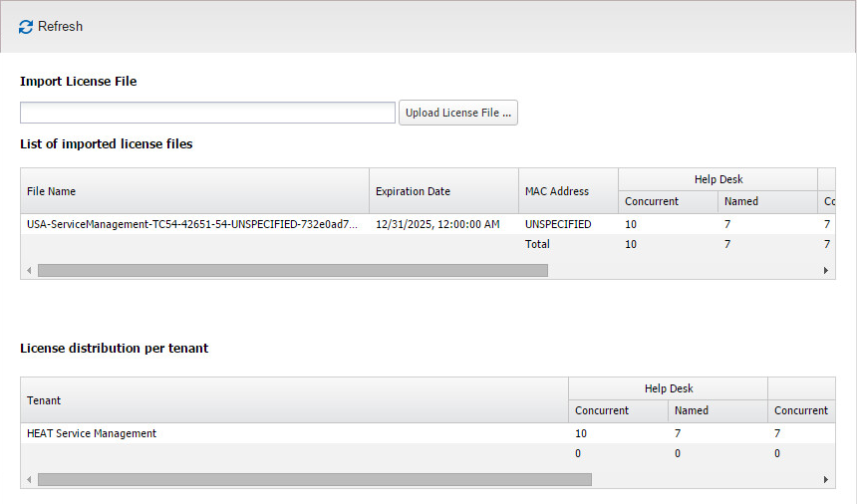
Task: Sort by File Name column header
Action: (x=194, y=191)
